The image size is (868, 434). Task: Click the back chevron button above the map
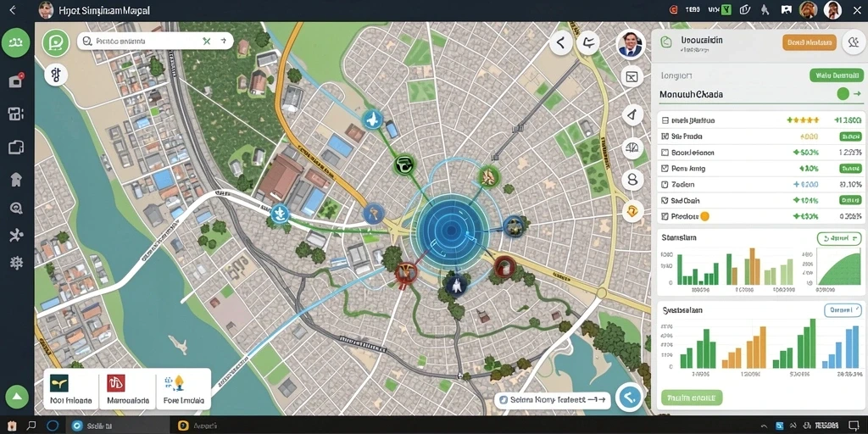tap(561, 42)
